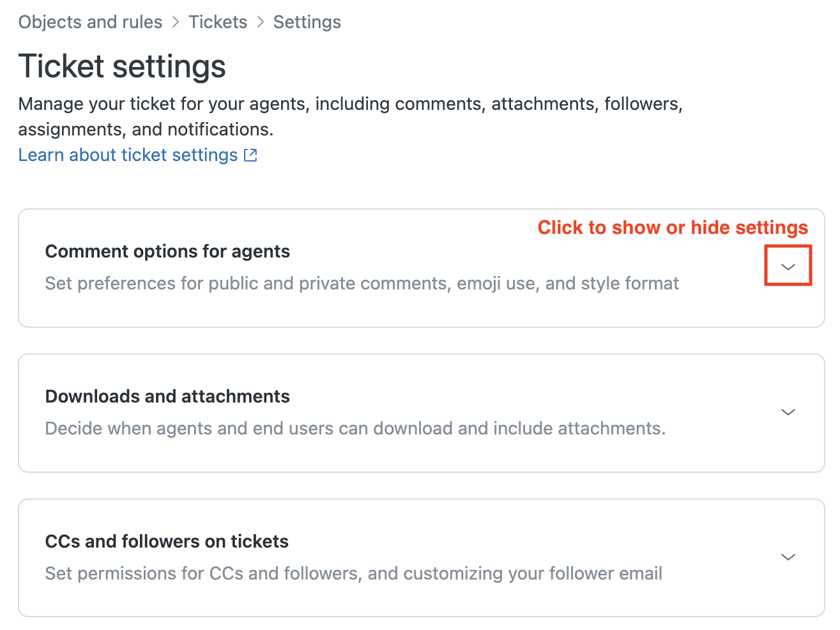Click the breadcrumb arrow after "Objects and rules"
The image size is (840, 630).
click(x=176, y=22)
